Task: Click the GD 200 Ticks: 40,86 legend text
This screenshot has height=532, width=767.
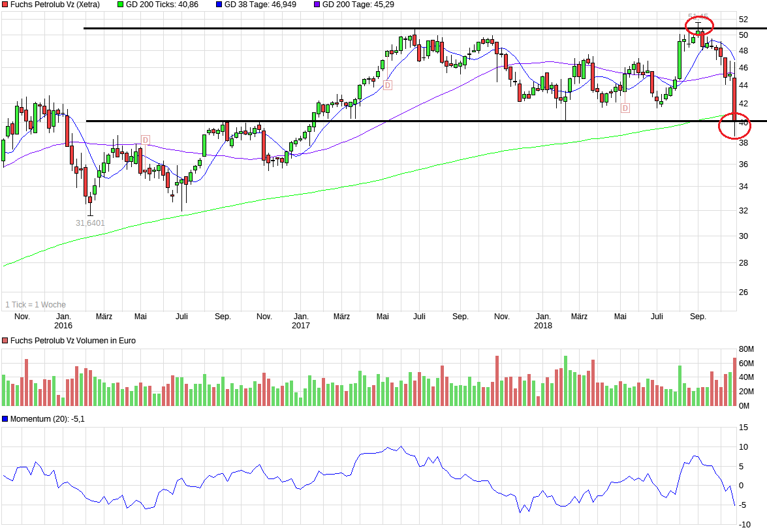Action: [x=163, y=5]
